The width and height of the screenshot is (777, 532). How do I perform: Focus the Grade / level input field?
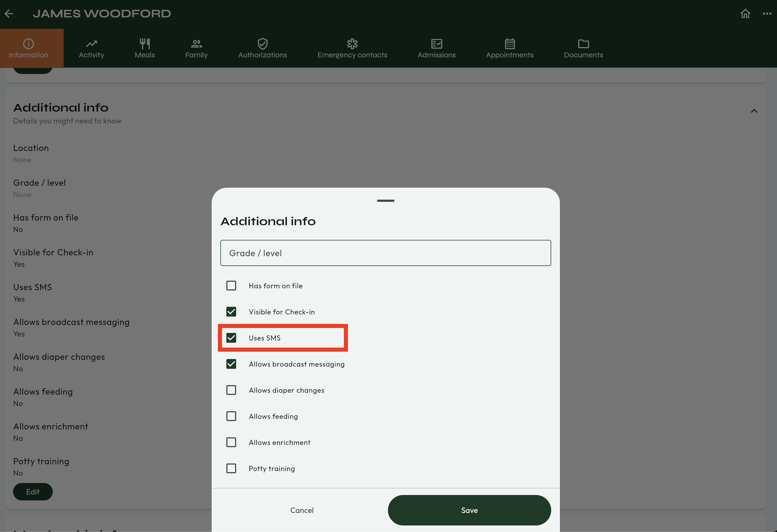click(386, 253)
